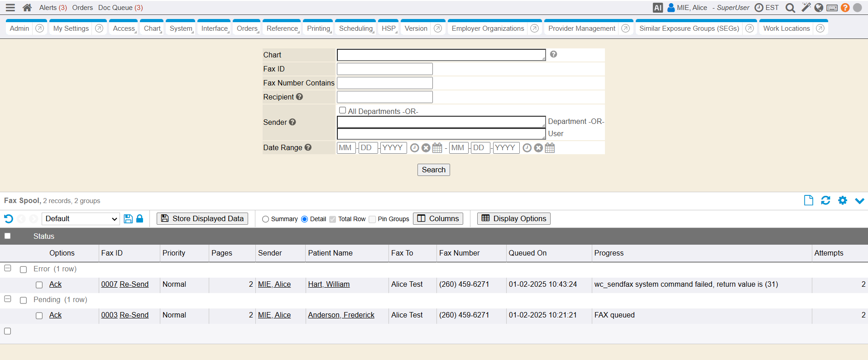This screenshot has width=868, height=360.
Task: Click the save view floppy disk icon
Action: point(128,219)
